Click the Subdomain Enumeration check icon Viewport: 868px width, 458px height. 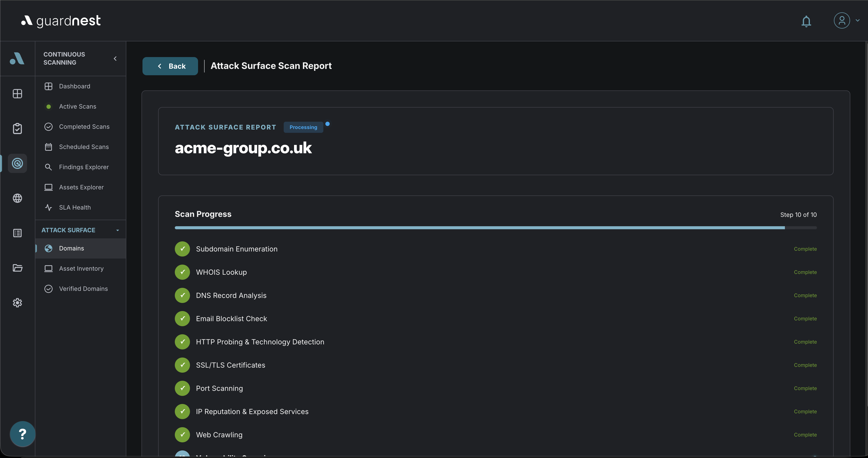tap(182, 249)
